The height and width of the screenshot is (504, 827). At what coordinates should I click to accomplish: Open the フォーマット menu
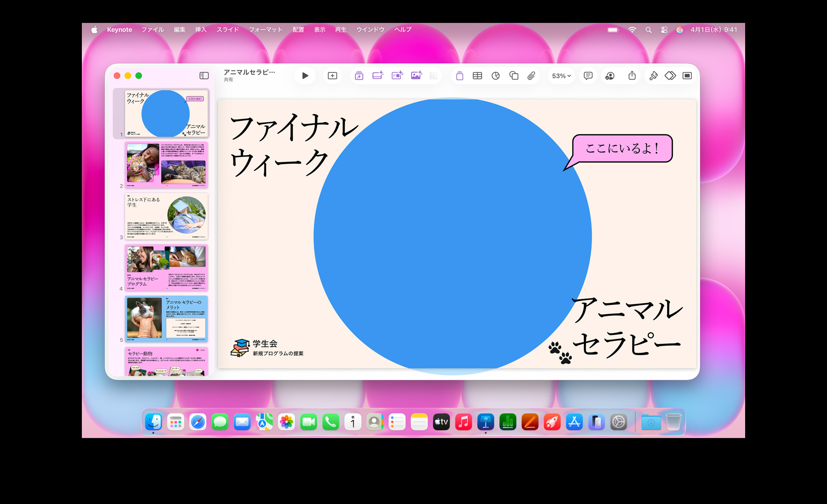coord(266,29)
